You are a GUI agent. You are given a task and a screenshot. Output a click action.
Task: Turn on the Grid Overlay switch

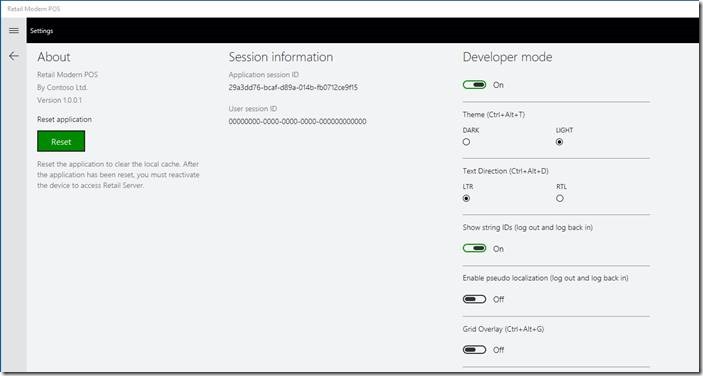[474, 350]
